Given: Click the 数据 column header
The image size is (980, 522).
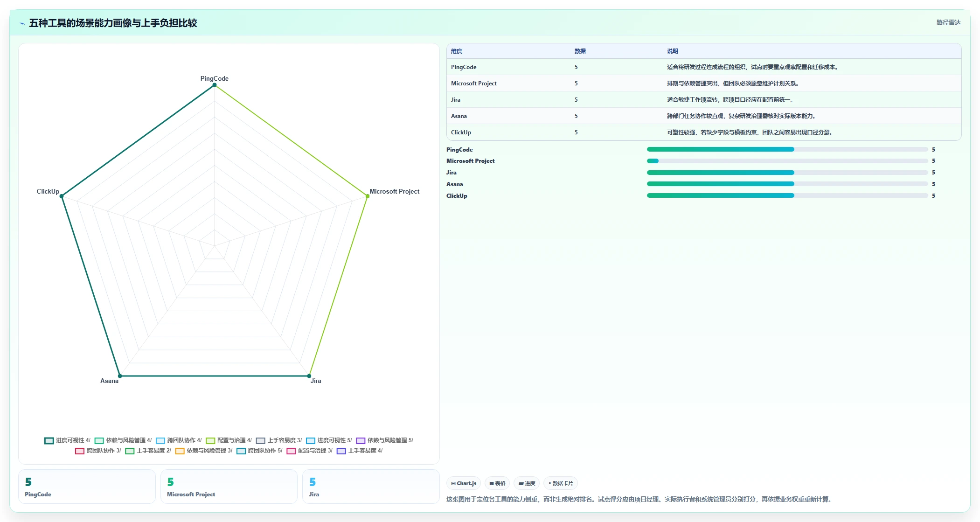Looking at the screenshot, I should click(580, 51).
